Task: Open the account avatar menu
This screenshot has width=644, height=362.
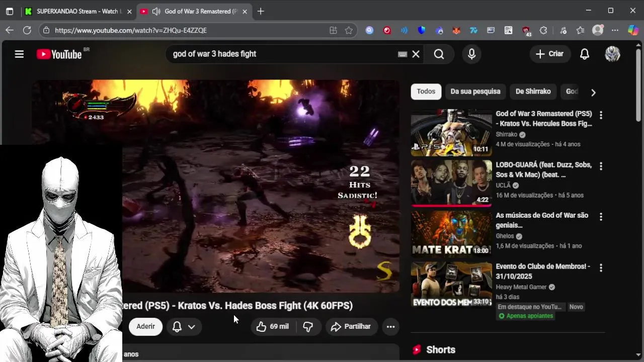Action: [x=612, y=54]
